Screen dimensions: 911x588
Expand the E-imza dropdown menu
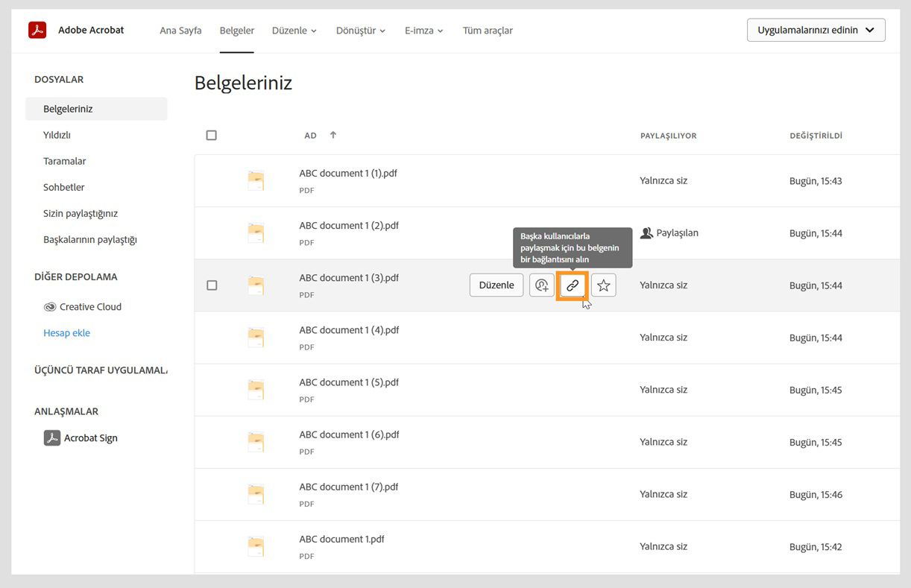pos(424,31)
